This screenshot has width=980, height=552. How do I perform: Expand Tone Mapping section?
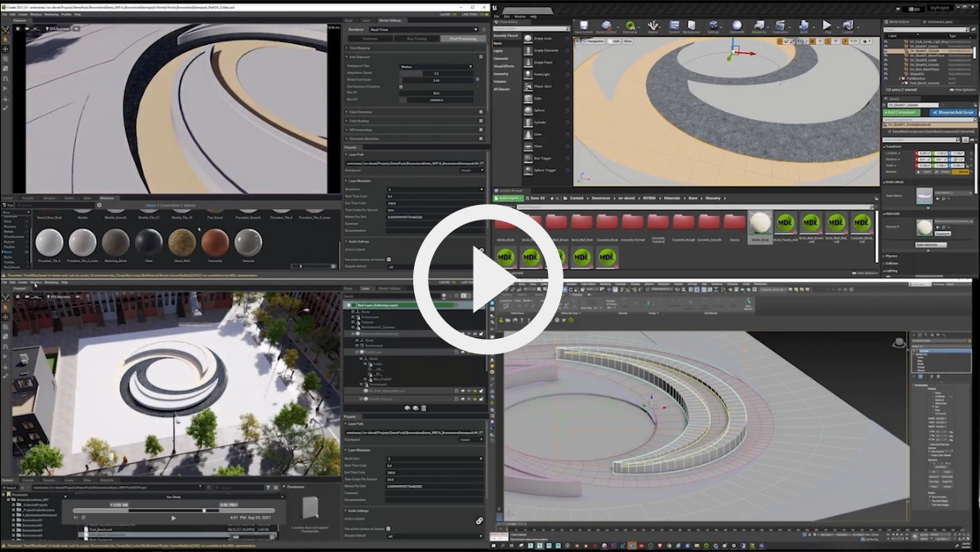tap(359, 48)
